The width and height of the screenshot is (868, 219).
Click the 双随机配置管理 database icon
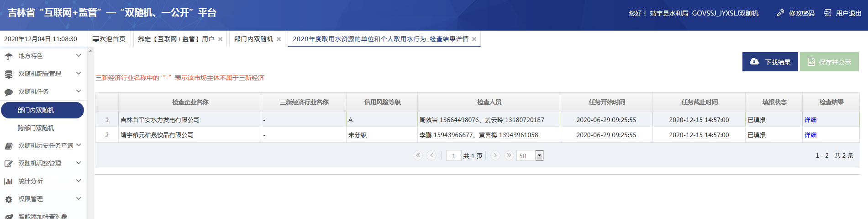click(x=9, y=74)
